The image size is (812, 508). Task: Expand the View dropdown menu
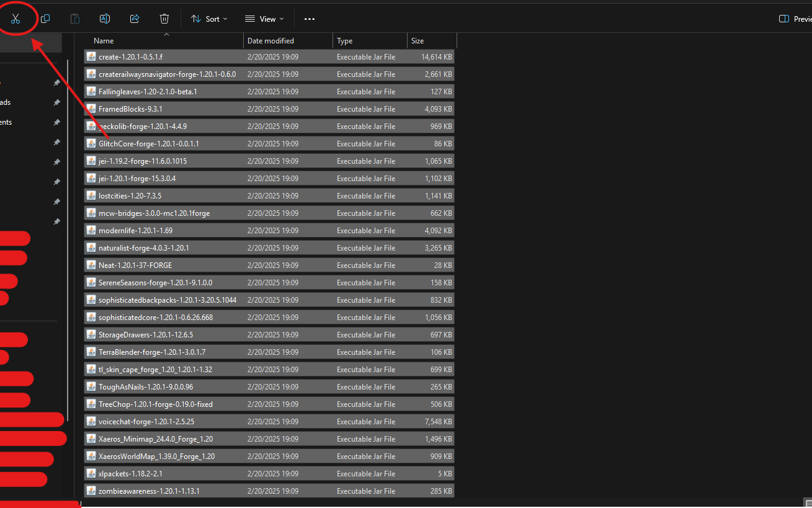[x=264, y=19]
